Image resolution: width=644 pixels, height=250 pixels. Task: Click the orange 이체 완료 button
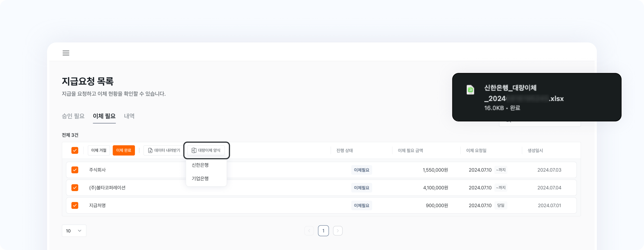(x=124, y=150)
